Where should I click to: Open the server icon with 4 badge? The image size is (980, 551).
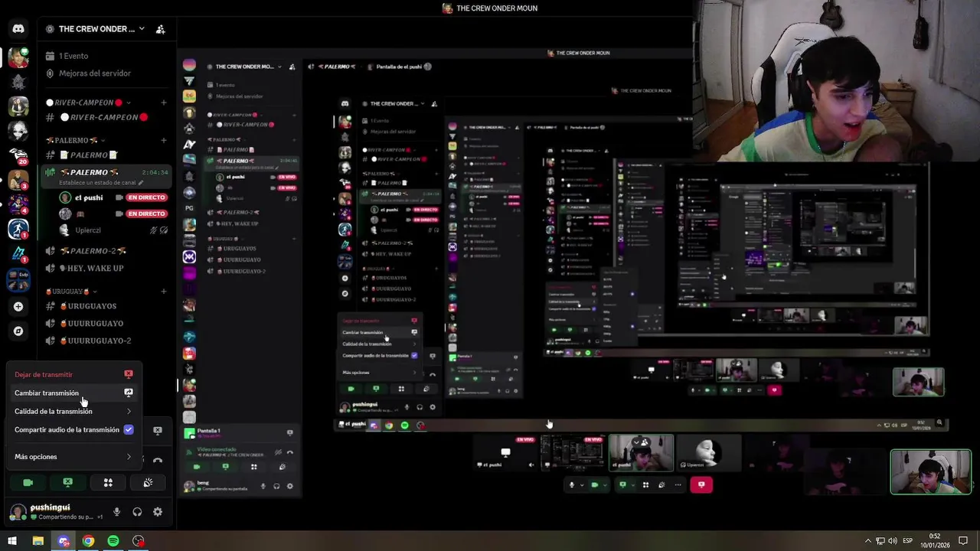18,204
